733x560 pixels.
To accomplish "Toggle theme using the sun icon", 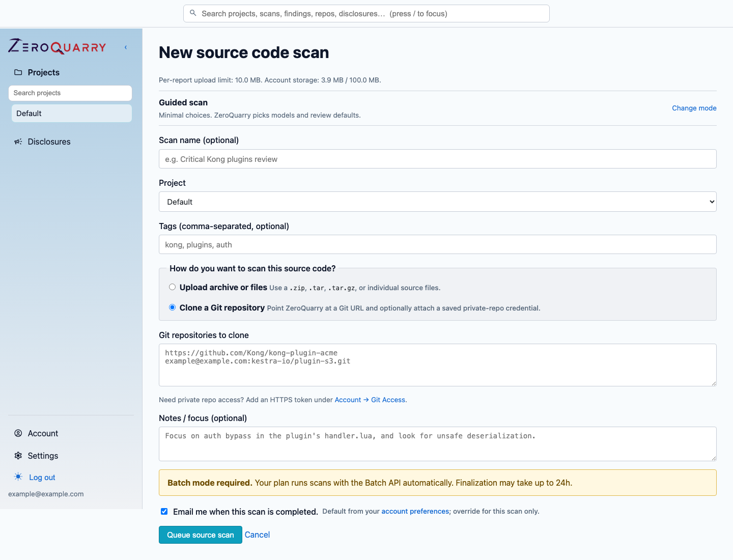I will (18, 477).
